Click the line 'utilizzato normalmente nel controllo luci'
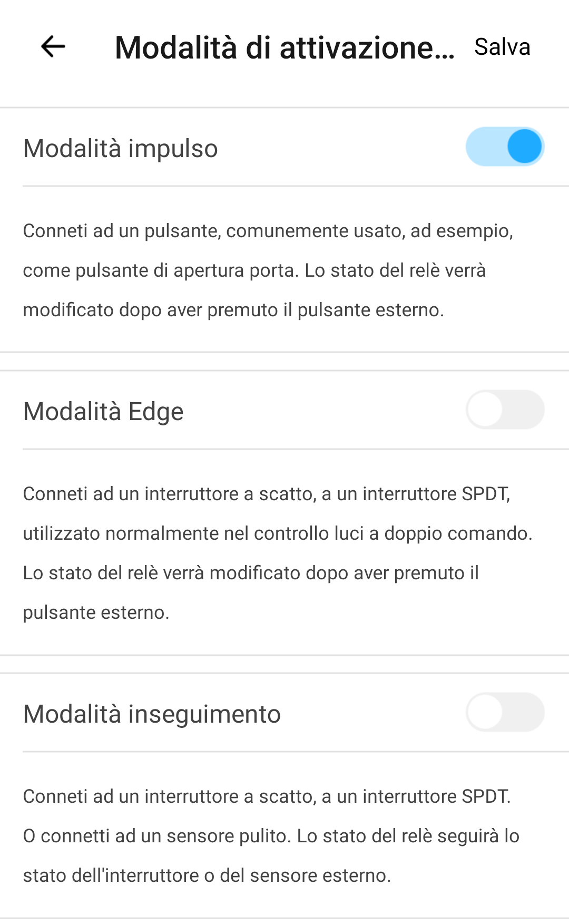 [x=278, y=533]
